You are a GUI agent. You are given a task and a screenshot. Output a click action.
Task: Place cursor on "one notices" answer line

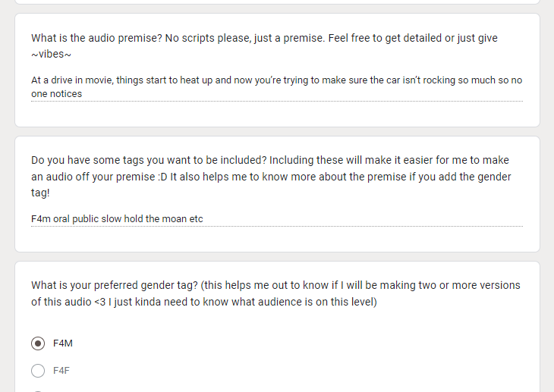point(56,93)
